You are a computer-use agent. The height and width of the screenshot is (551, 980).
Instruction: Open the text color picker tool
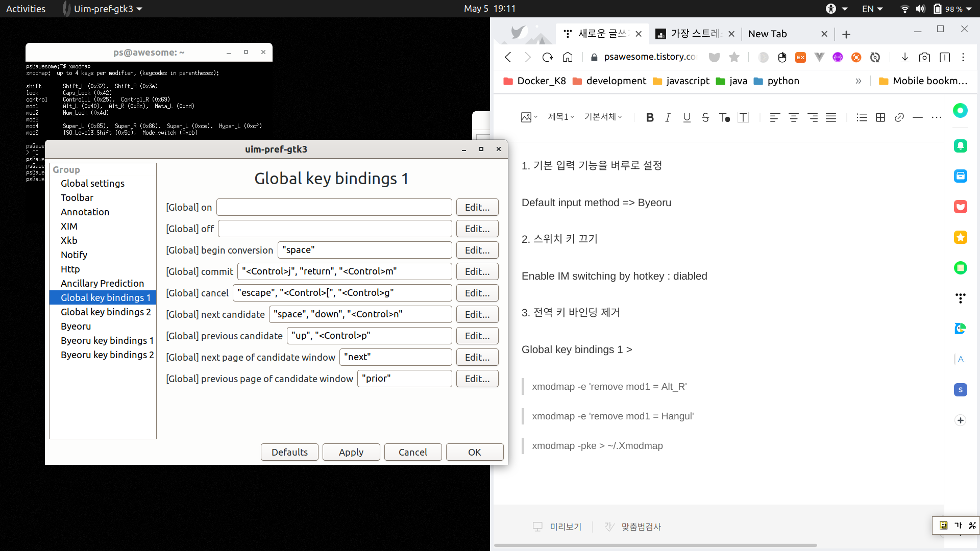724,117
